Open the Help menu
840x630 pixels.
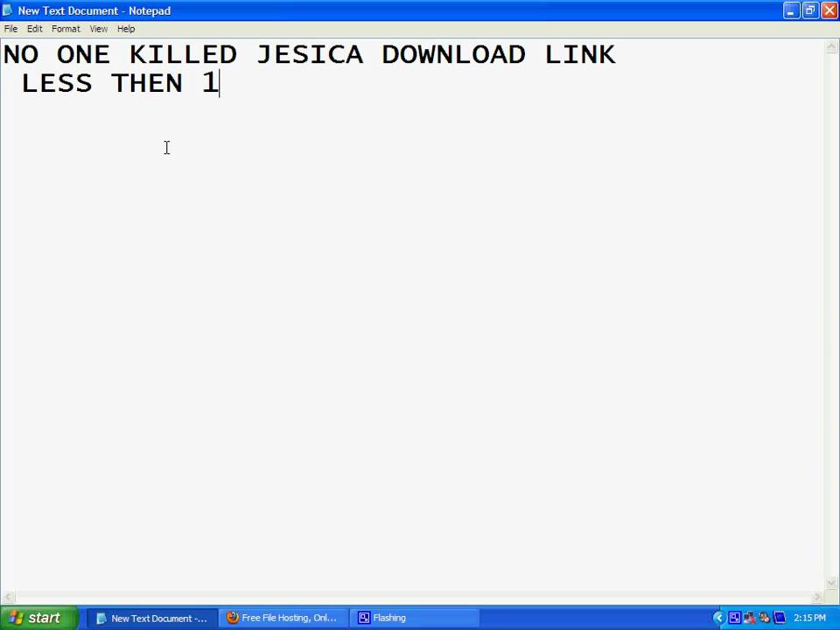[125, 28]
